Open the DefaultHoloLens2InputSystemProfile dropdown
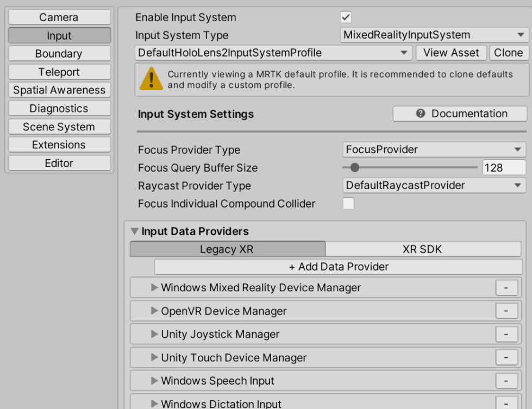This screenshot has width=532, height=409. coord(273,53)
